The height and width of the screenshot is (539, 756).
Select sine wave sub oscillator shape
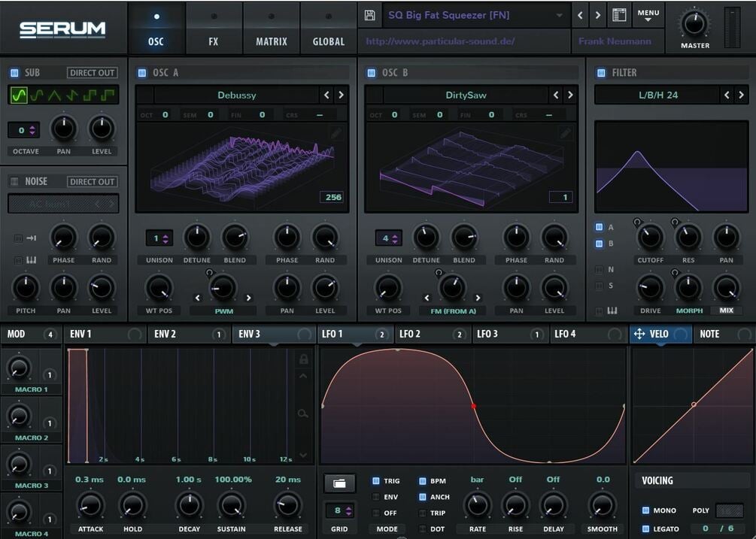point(18,95)
